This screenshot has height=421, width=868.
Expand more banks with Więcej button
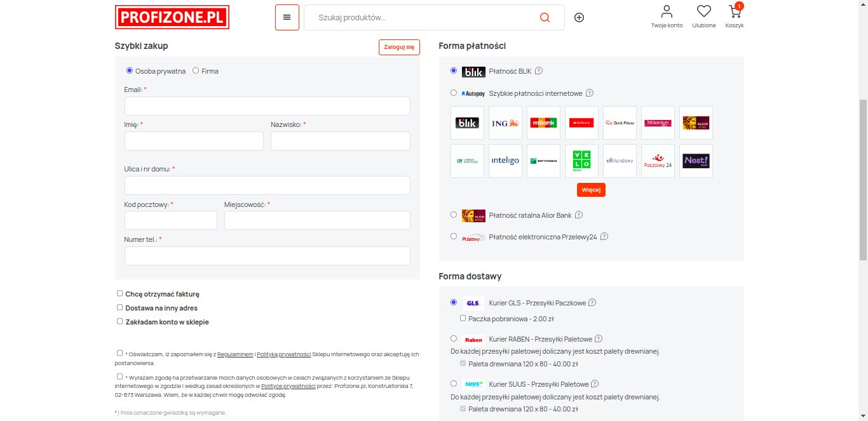[591, 190]
